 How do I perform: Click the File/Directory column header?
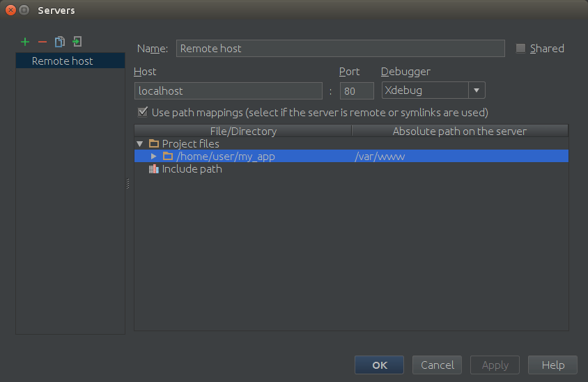243,131
